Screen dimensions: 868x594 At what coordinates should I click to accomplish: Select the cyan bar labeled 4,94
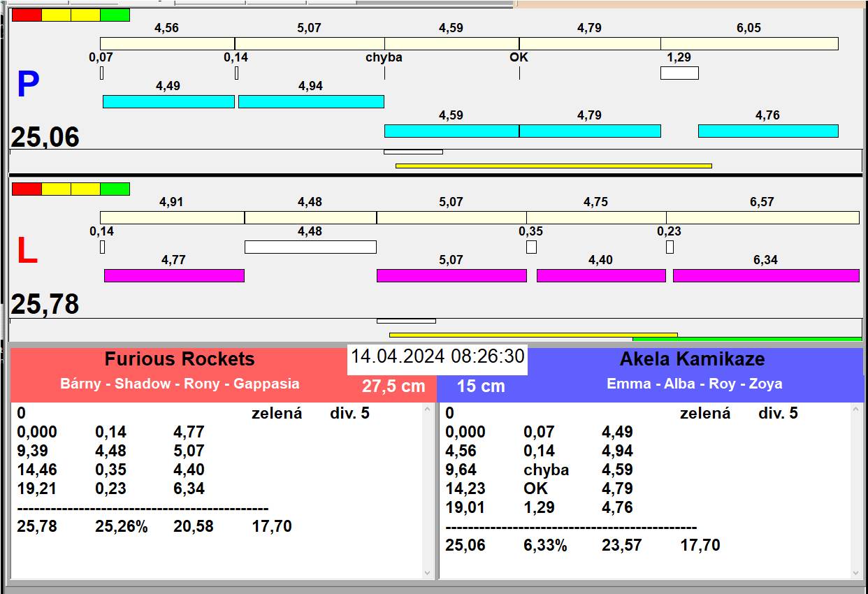coord(311,101)
